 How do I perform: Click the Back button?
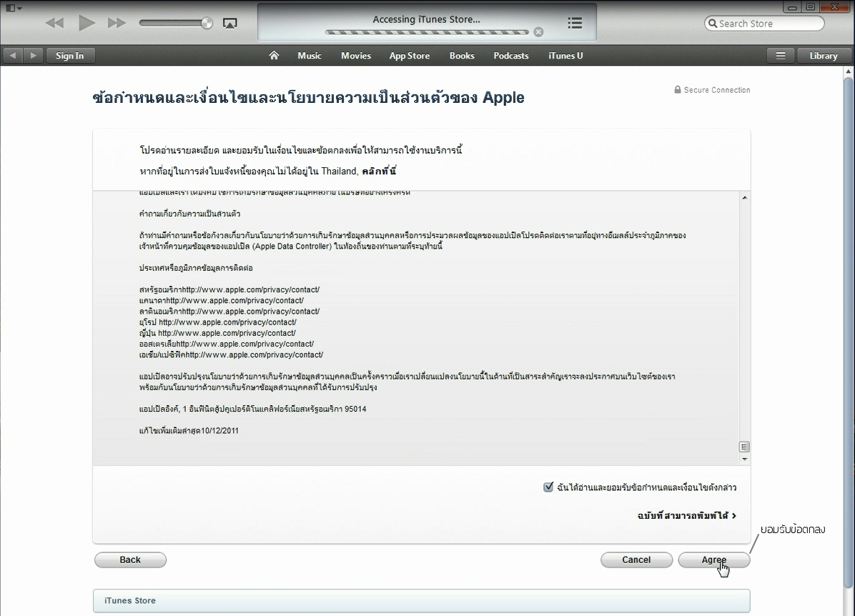130,560
